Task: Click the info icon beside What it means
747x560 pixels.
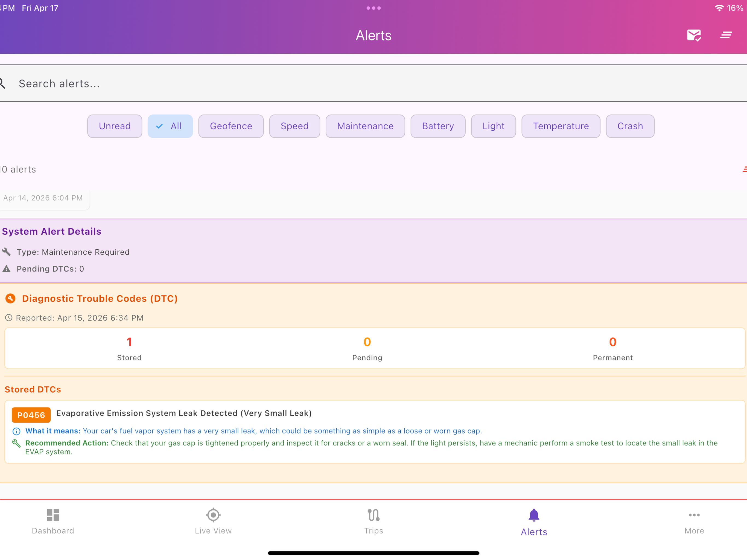Action: tap(16, 431)
